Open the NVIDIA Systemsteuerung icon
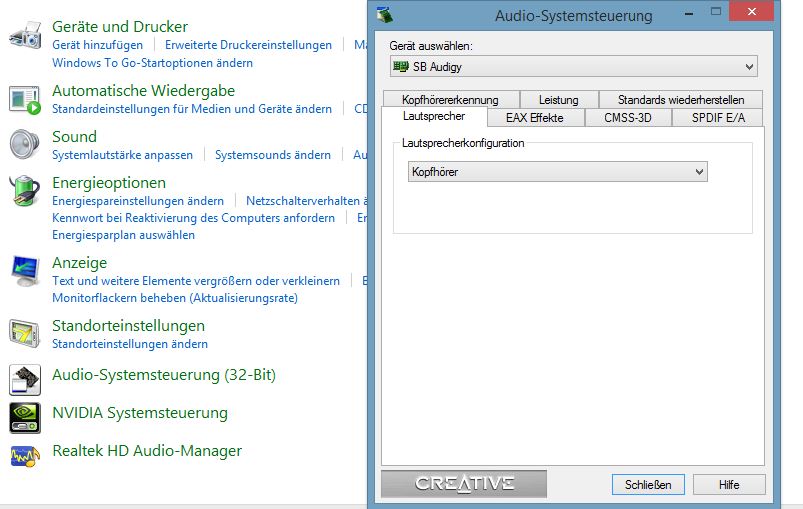Screen dimensions: 803x509 coord(25,418)
